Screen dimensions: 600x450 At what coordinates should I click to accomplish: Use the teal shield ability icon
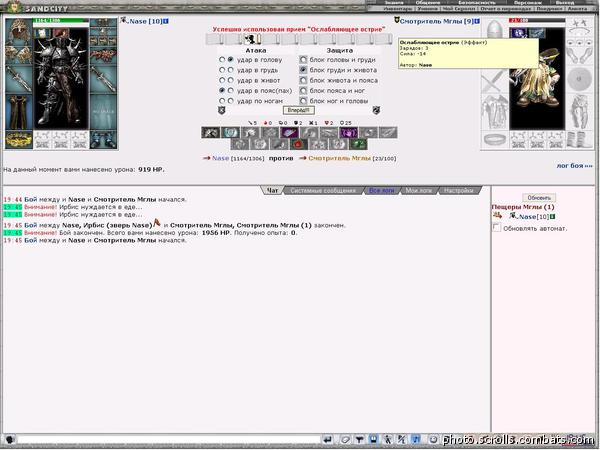[x=230, y=132]
